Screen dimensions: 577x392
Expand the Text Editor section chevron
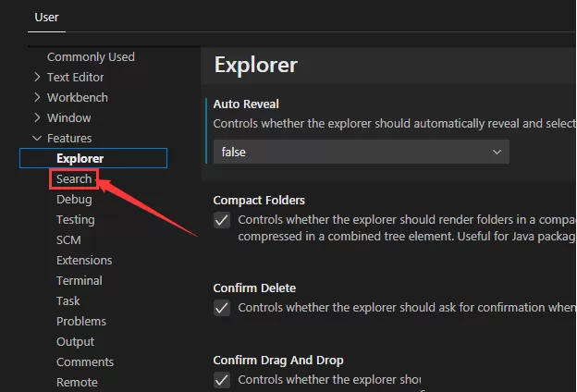point(37,77)
